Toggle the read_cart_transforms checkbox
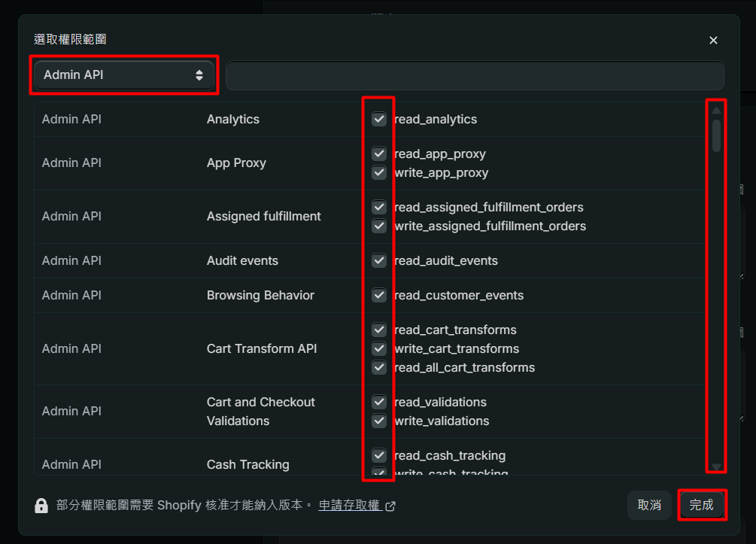This screenshot has height=544, width=756. 379,330
